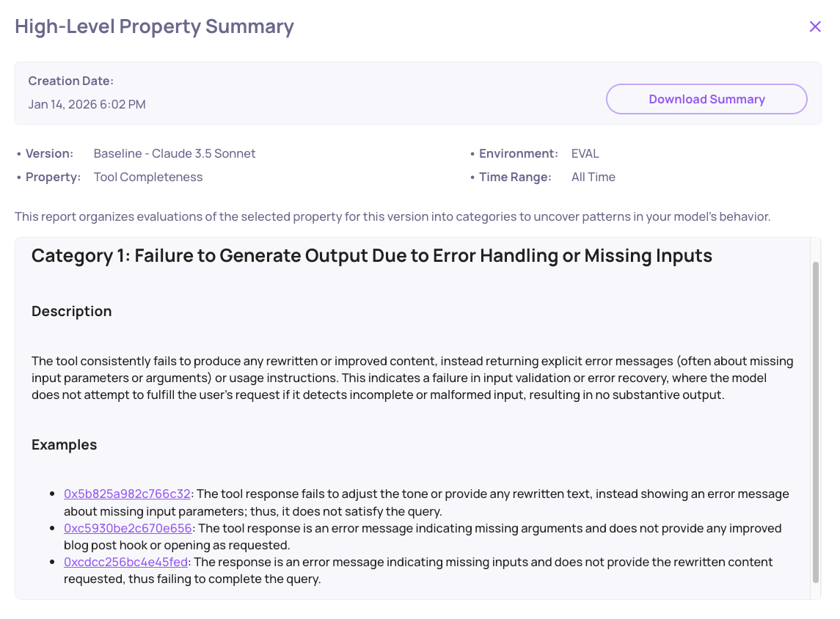Click the Creation Date label
Screen dimensions: 840x619
pyautogui.click(x=70, y=81)
